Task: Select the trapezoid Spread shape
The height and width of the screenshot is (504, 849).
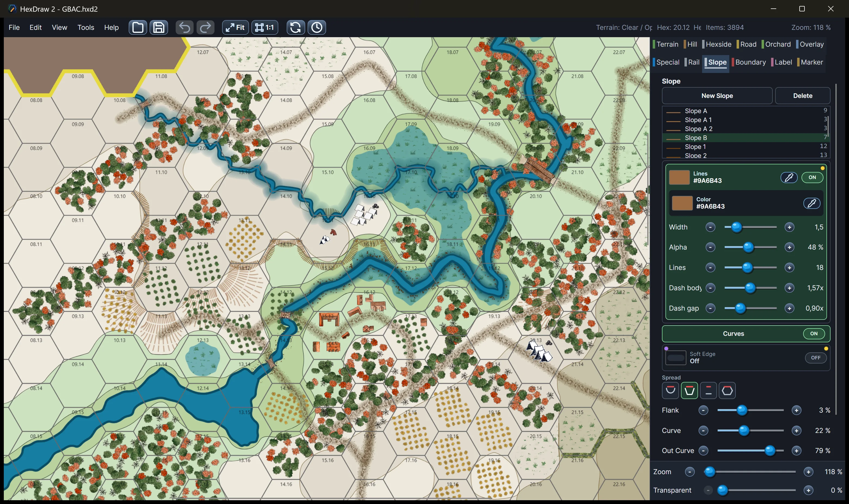Action: click(x=689, y=390)
